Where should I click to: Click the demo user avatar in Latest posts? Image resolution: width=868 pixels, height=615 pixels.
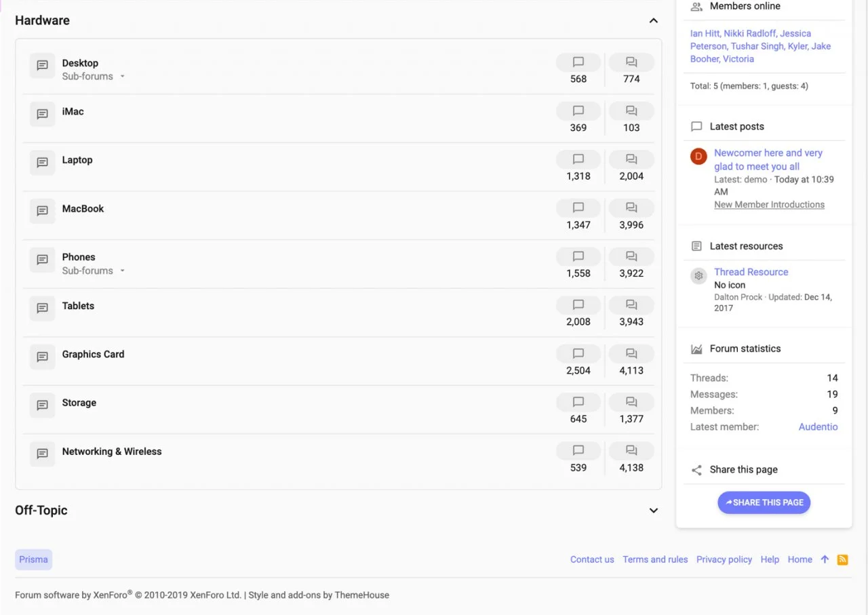point(698,157)
